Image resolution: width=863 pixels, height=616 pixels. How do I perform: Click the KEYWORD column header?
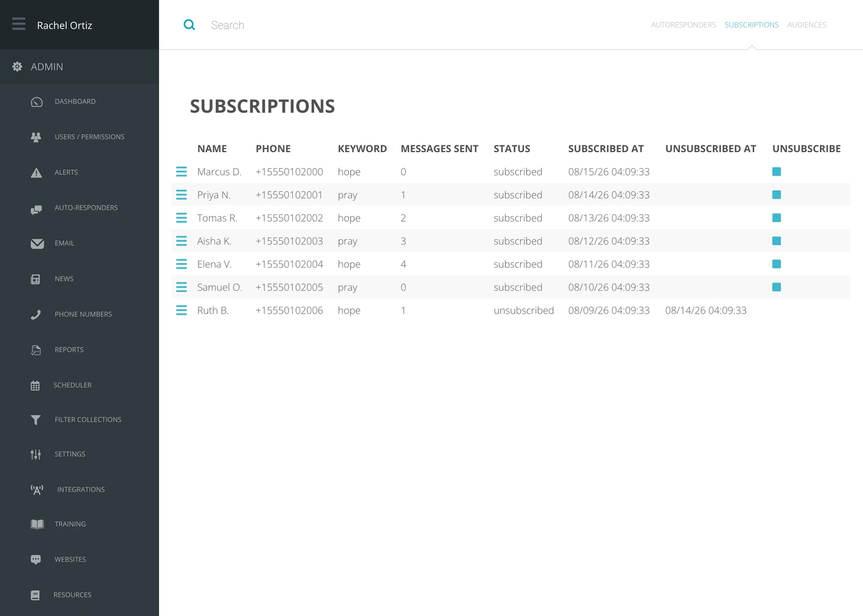pos(362,148)
